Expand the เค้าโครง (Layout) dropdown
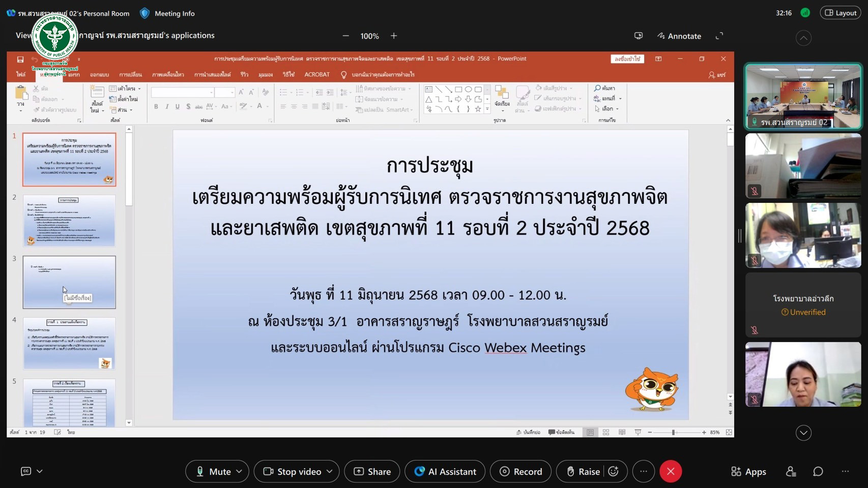The width and height of the screenshot is (868, 488). point(125,88)
